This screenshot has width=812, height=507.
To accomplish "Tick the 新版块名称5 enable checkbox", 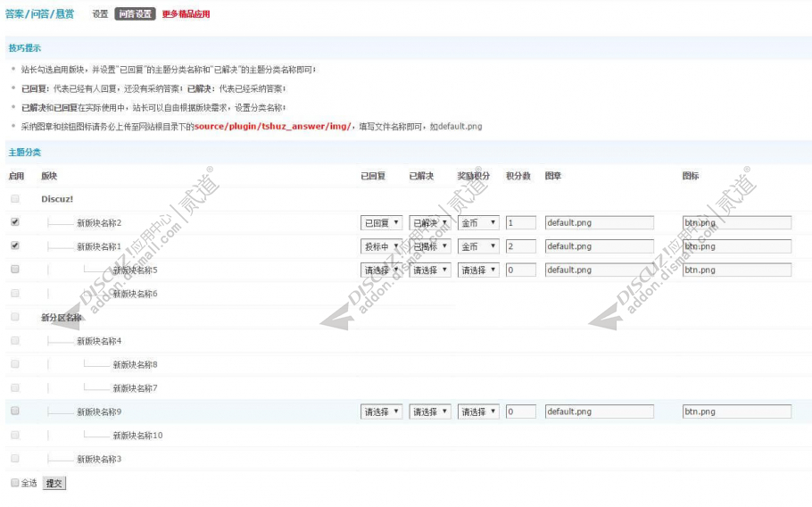I will pyautogui.click(x=15, y=269).
